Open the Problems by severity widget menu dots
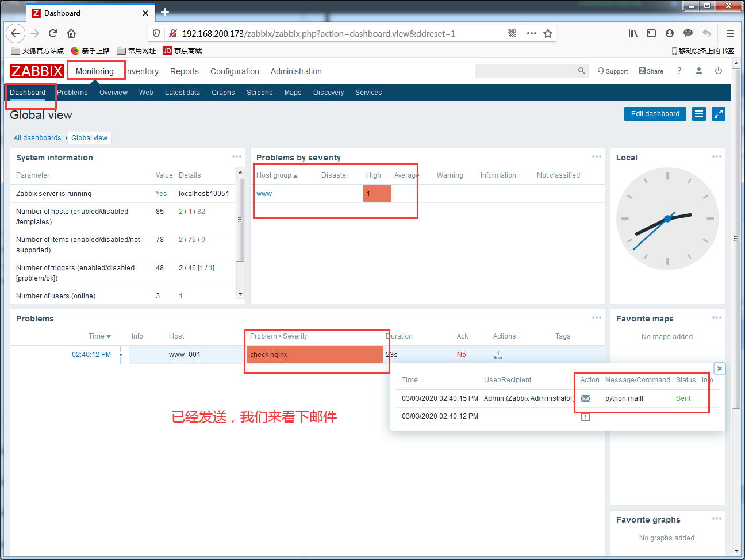The height and width of the screenshot is (560, 745). click(x=597, y=156)
